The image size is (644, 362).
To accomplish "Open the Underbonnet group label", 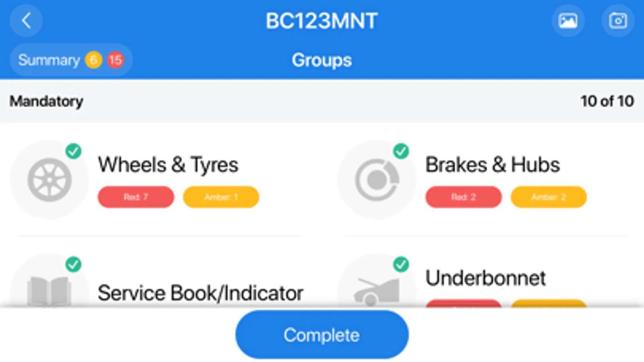I will [x=485, y=278].
